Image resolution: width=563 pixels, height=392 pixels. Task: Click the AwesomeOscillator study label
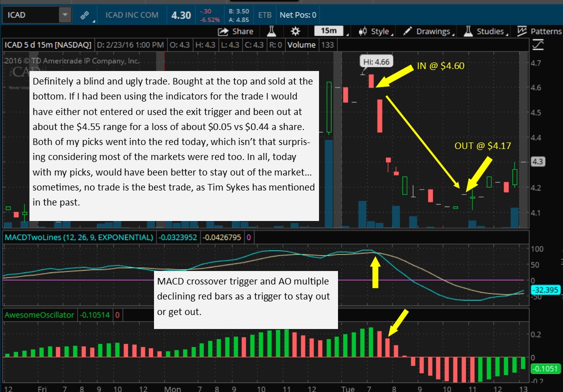[39, 315]
